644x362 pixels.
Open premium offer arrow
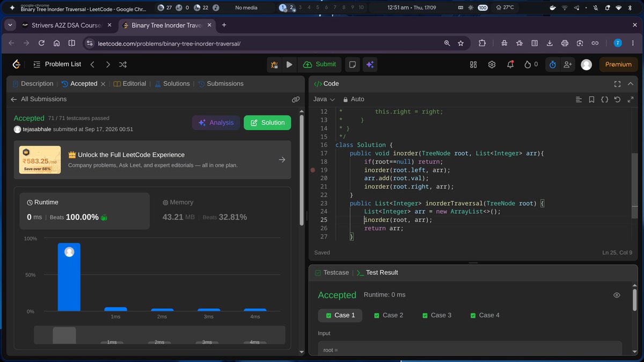[282, 160]
